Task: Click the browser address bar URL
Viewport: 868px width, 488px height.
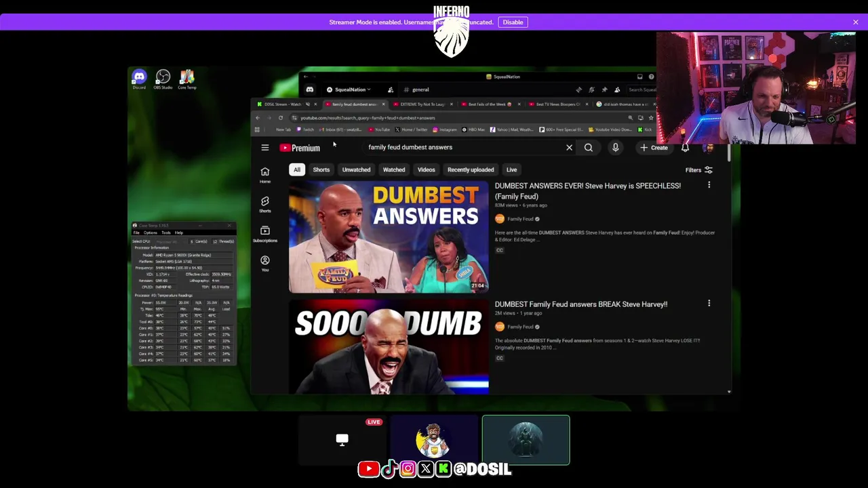Action: pos(368,118)
